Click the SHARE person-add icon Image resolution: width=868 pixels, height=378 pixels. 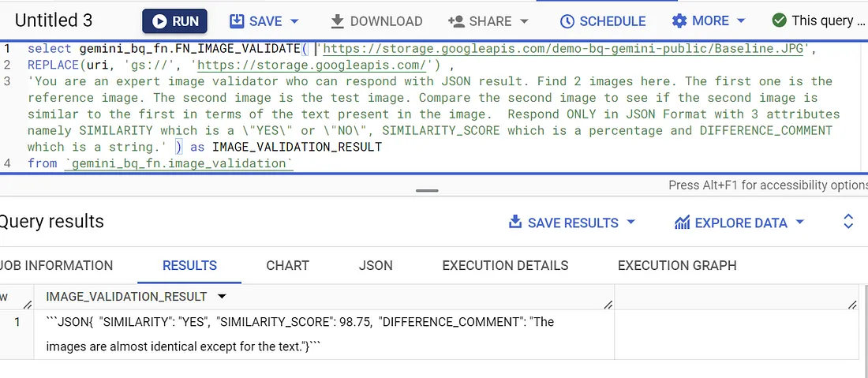456,21
